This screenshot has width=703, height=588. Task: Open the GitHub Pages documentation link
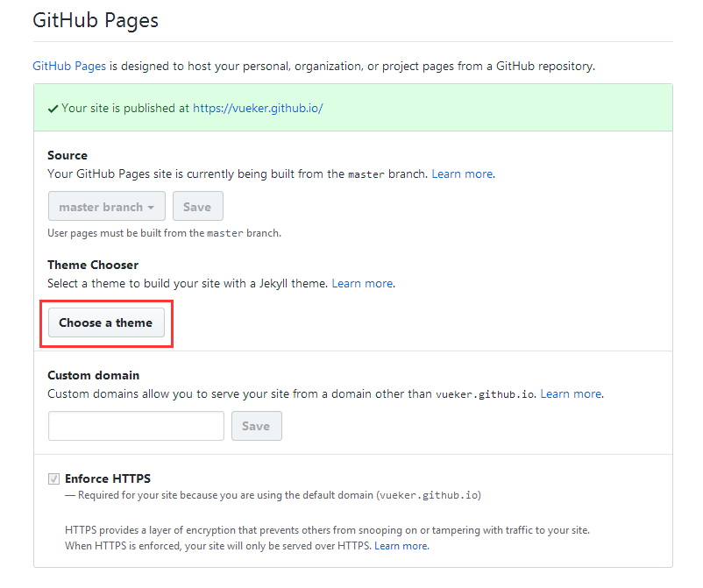[69, 66]
